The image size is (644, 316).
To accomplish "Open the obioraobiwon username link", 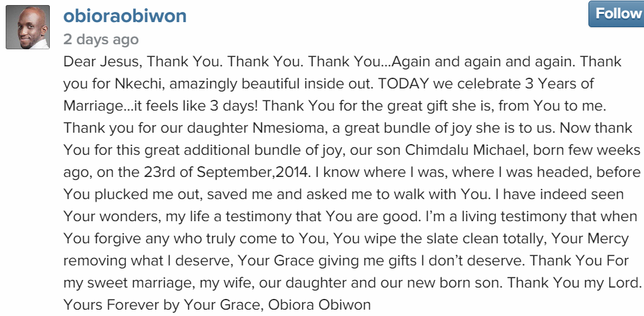I will 125,16.
